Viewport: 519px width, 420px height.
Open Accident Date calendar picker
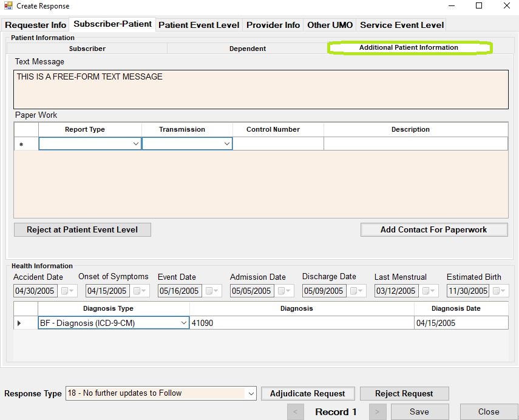click(x=67, y=291)
